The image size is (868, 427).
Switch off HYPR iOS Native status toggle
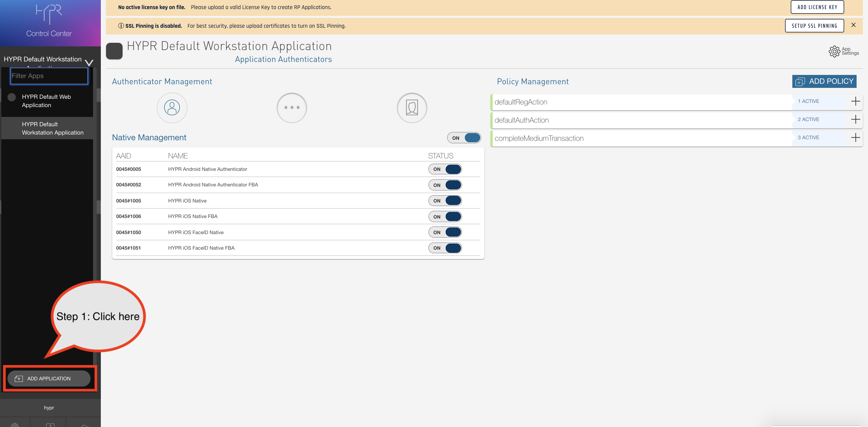(445, 201)
